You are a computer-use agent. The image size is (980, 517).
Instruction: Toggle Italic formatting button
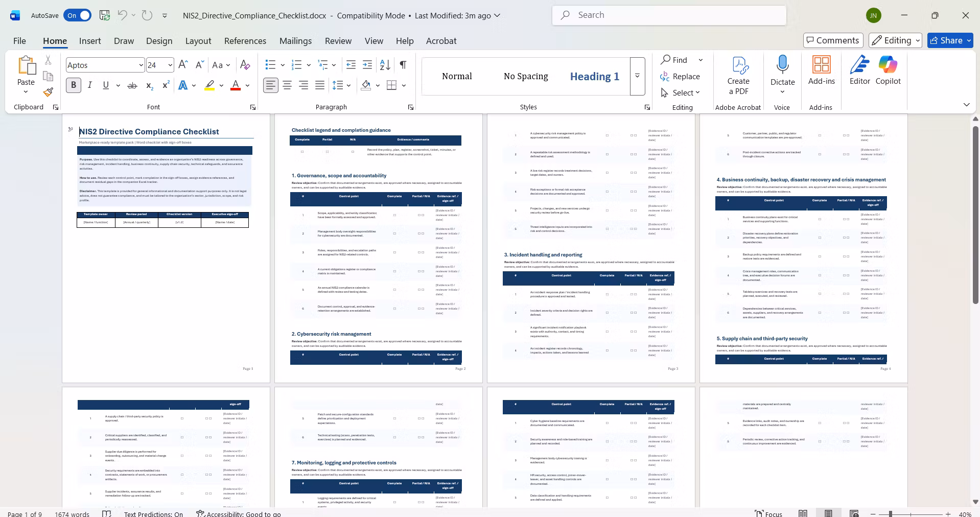[89, 85]
